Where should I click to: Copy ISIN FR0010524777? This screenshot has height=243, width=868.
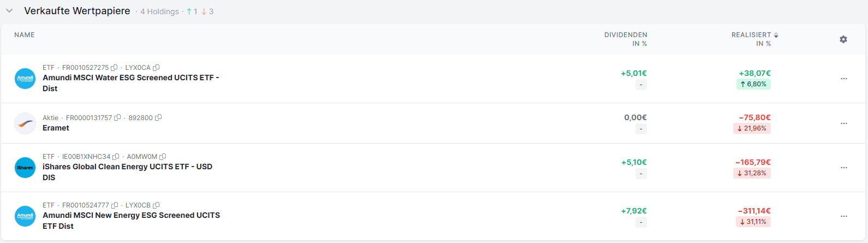[x=115, y=205]
